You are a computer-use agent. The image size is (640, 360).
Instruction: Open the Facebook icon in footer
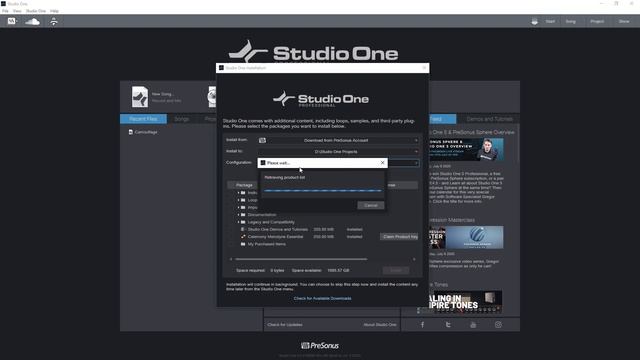point(422,325)
